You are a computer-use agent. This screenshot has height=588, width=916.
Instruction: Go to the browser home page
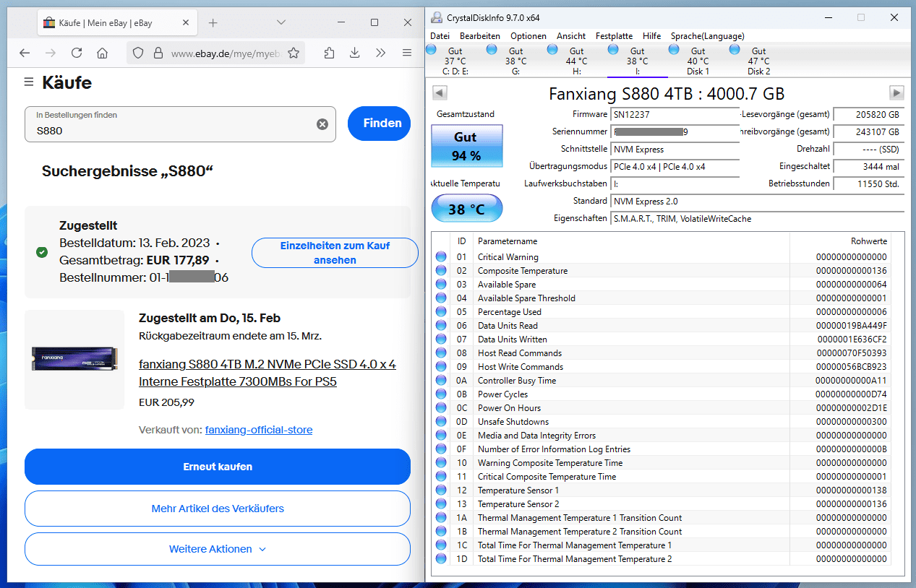coord(103,53)
